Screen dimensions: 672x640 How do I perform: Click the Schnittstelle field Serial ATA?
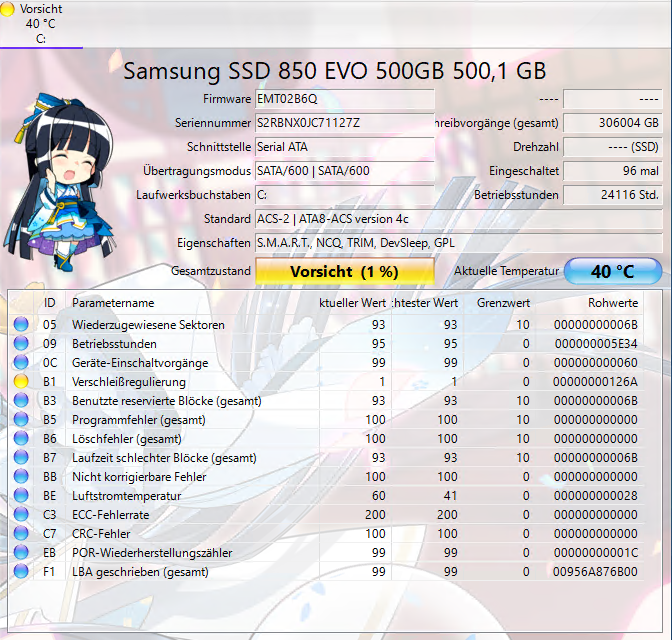pos(345,147)
